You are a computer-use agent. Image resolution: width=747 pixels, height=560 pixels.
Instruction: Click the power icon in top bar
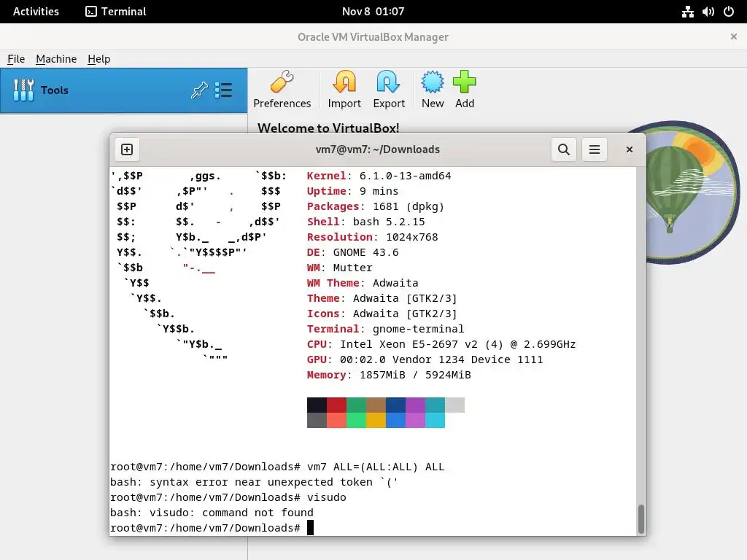click(x=729, y=12)
